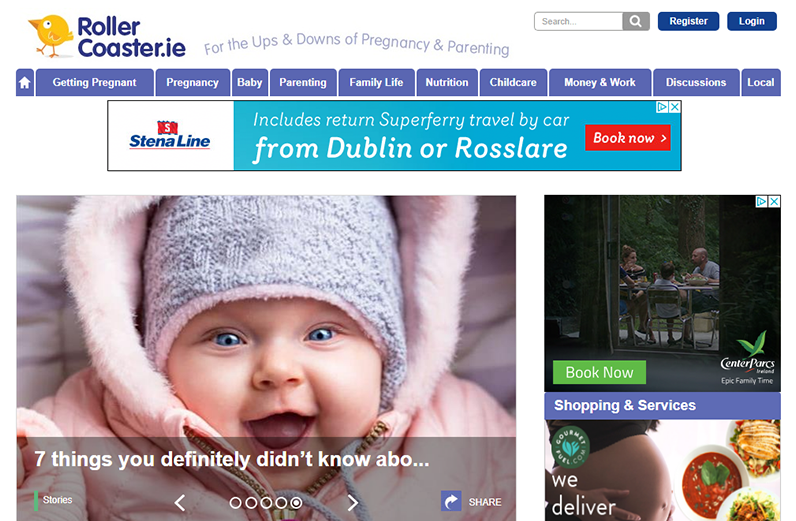Open the Getting Pregnant menu
Screen dimensions: 796x521
tap(94, 82)
